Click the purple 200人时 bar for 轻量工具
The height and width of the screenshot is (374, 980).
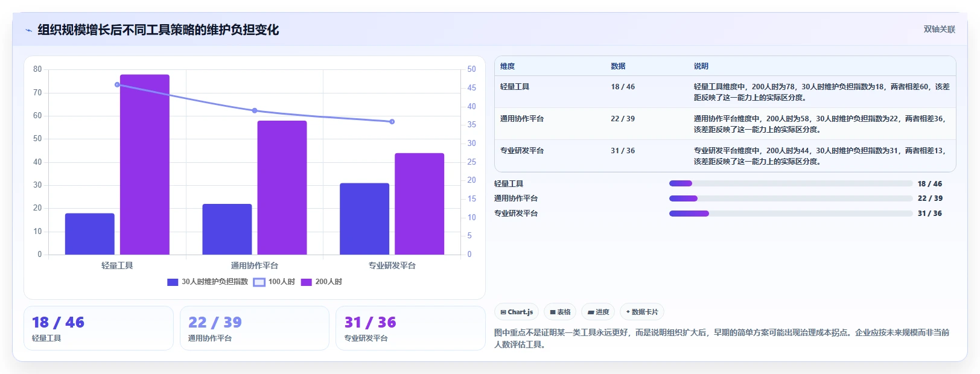(145, 165)
